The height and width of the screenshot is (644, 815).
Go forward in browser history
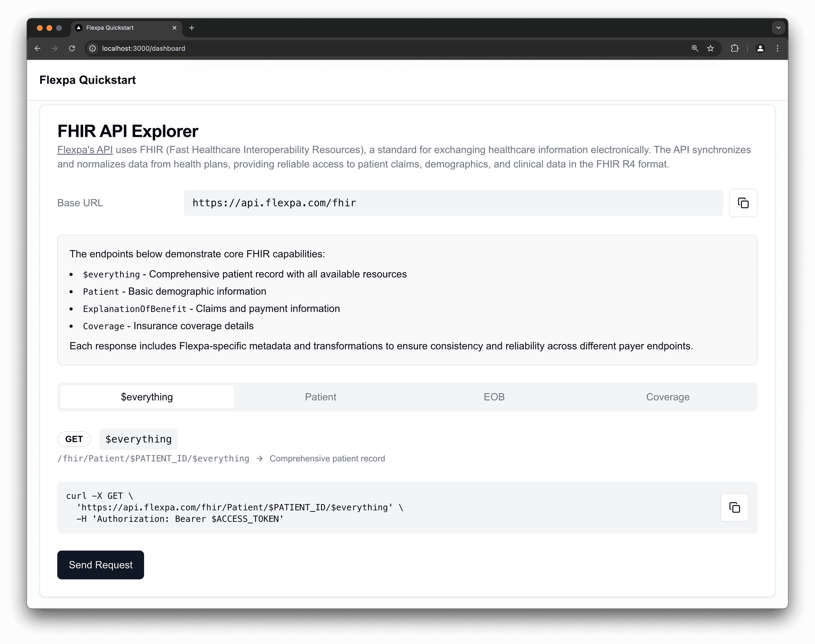click(55, 48)
